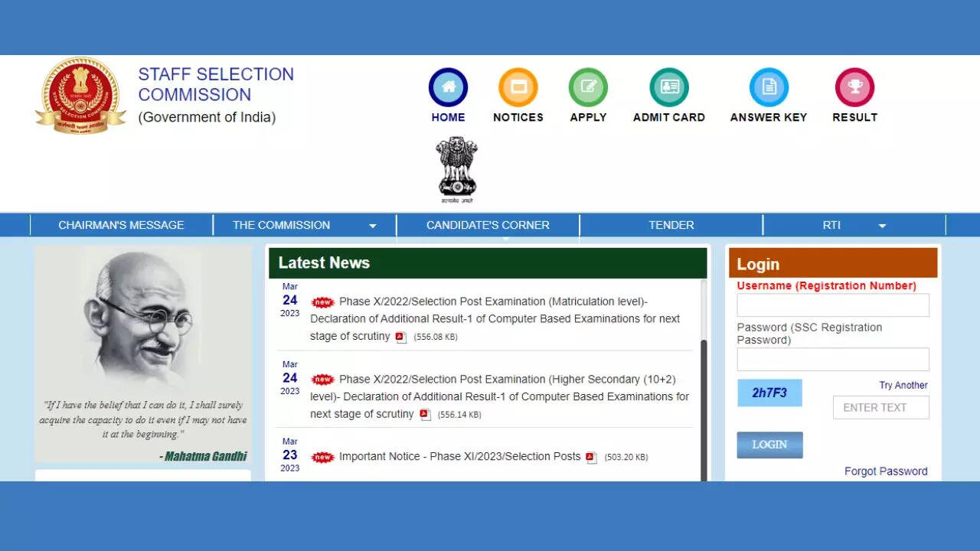Open PDF icon for Phase XI notice
The image size is (980, 551).
pyautogui.click(x=591, y=458)
